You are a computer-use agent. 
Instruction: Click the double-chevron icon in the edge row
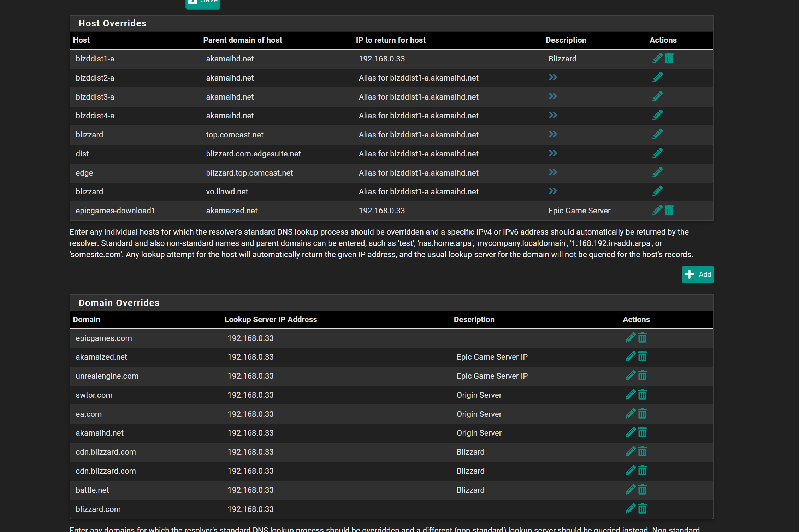tap(553, 172)
